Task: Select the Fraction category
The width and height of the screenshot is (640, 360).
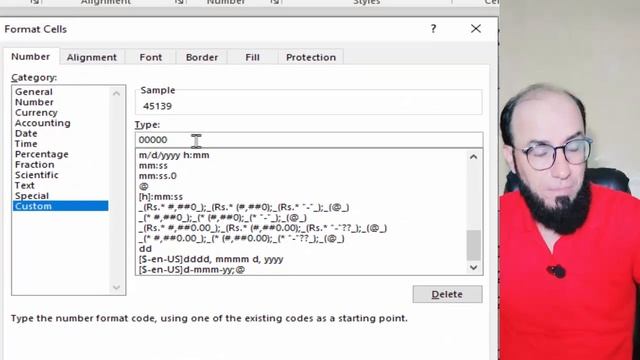Action: point(34,164)
